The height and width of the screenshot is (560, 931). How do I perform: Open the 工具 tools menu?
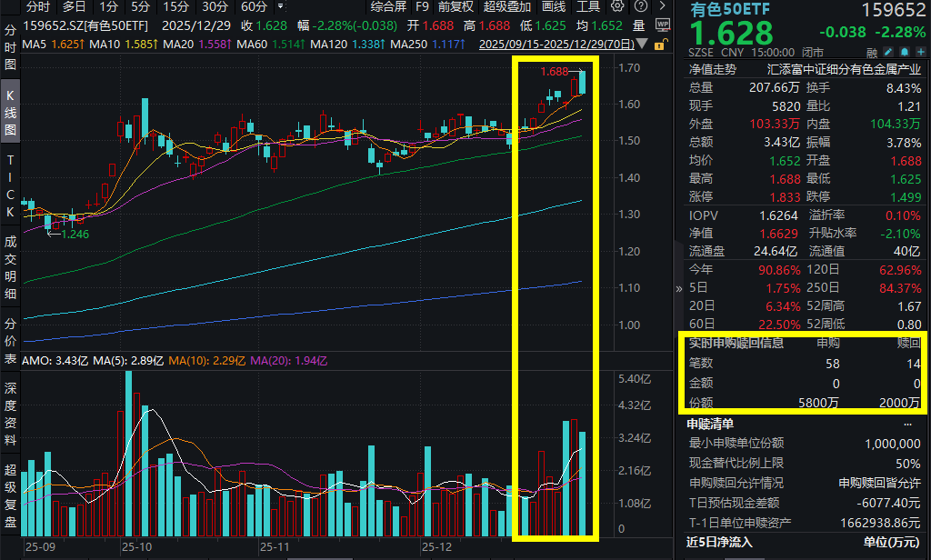pyautogui.click(x=587, y=6)
